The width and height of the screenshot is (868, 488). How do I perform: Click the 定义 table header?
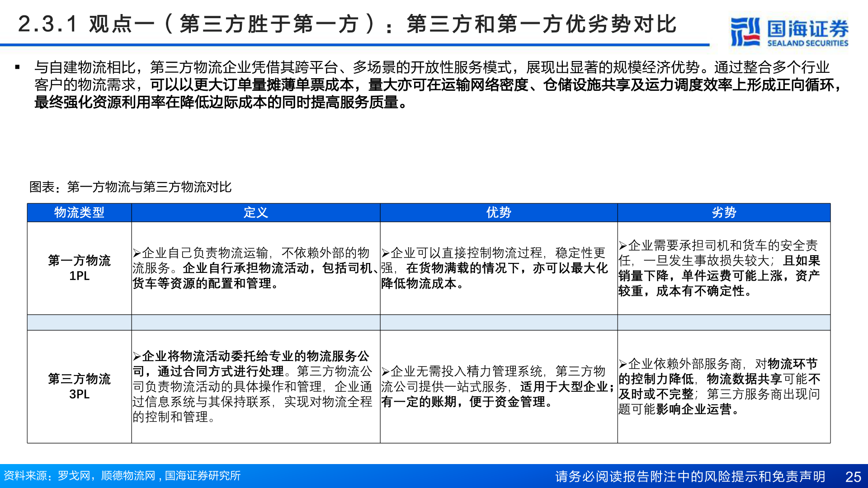point(255,212)
